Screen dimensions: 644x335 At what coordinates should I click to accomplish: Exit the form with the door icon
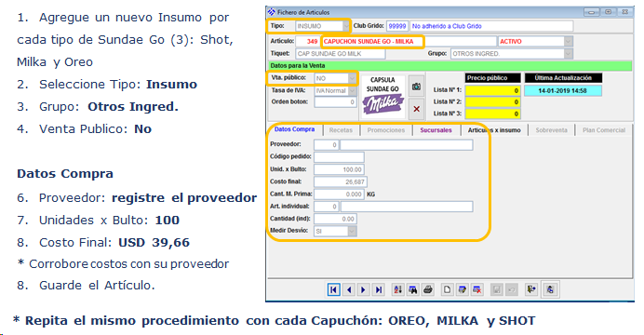tap(531, 289)
